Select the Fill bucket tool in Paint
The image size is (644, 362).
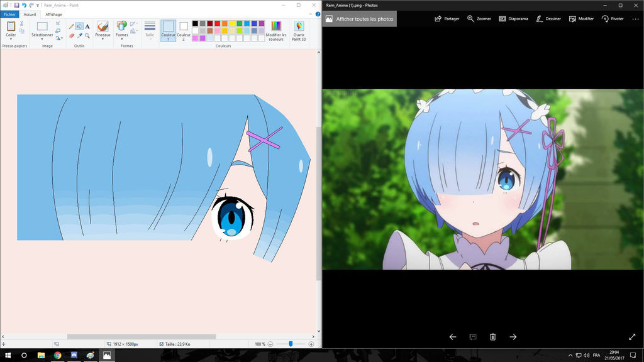(x=79, y=26)
